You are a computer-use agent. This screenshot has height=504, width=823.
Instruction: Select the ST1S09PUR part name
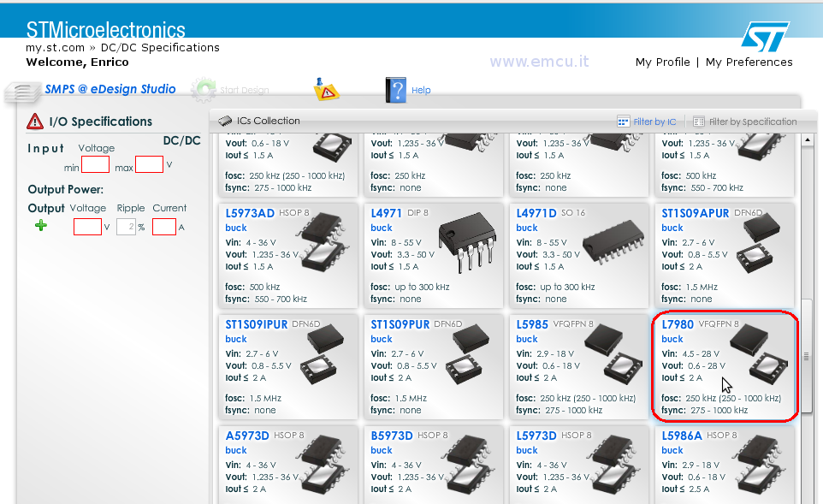(x=400, y=324)
